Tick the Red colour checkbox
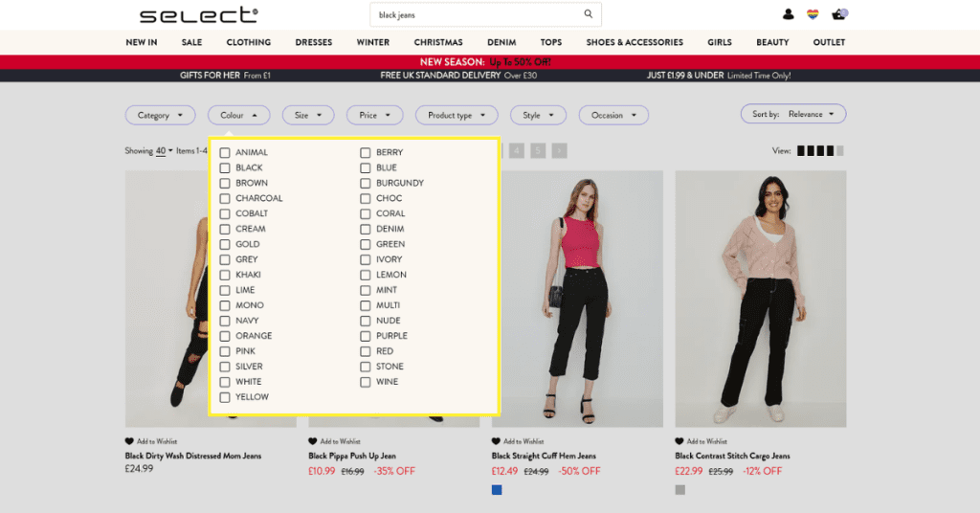The height and width of the screenshot is (513, 980). pyautogui.click(x=366, y=351)
